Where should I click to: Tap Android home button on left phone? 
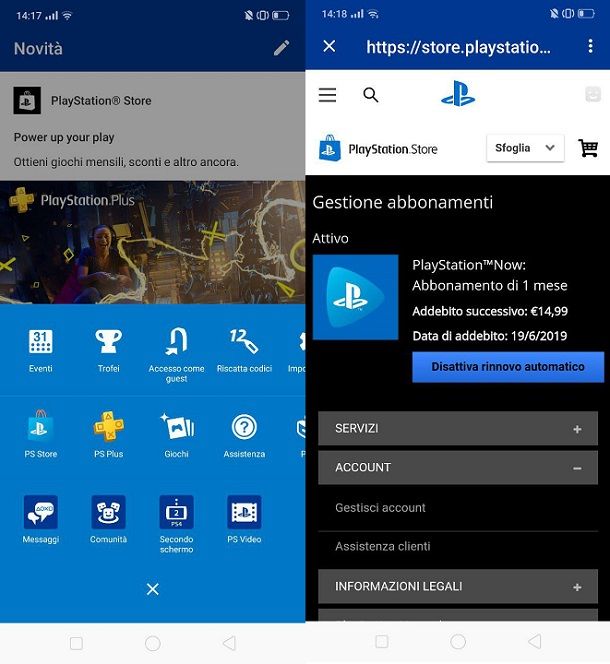[x=152, y=643]
